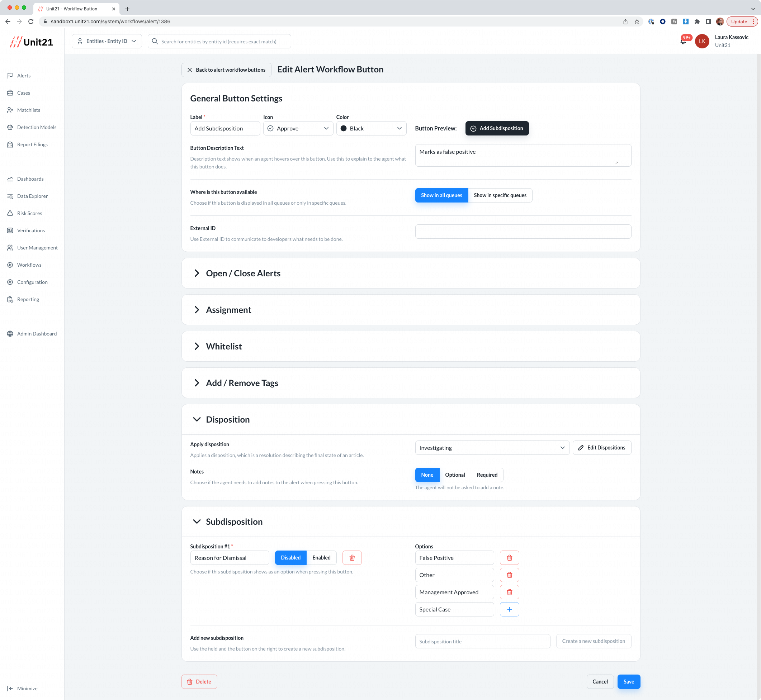Image resolution: width=761 pixels, height=700 pixels.
Task: Delete the Other option
Action: click(x=509, y=575)
